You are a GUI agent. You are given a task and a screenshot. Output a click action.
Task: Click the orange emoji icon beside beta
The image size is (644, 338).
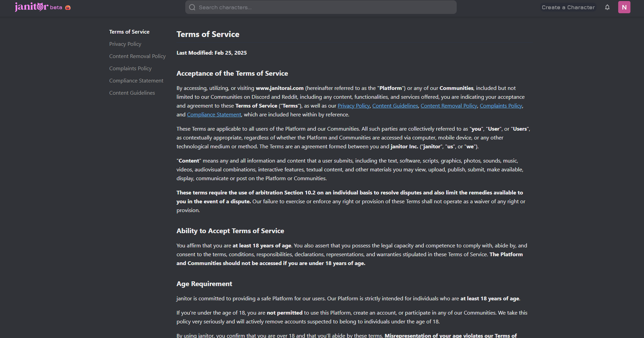point(68,7)
